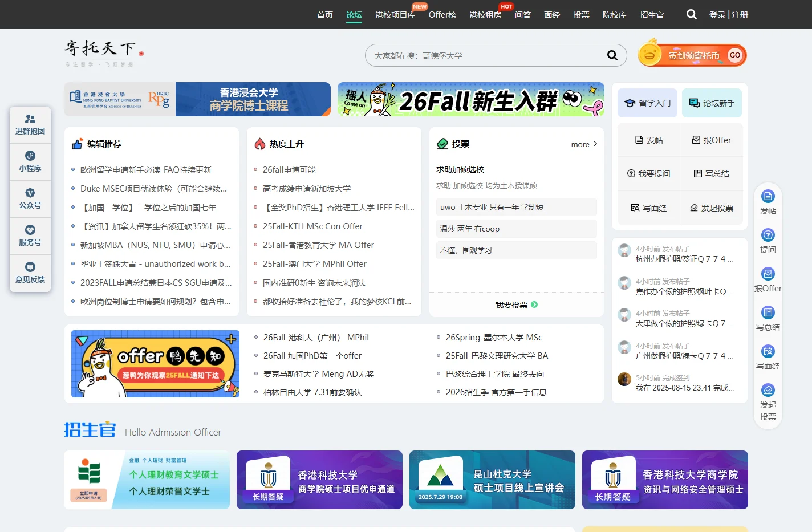This screenshot has width=812, height=532.
Task: Open post 26Fall-港科大（广州） MPhil
Action: pos(316,338)
